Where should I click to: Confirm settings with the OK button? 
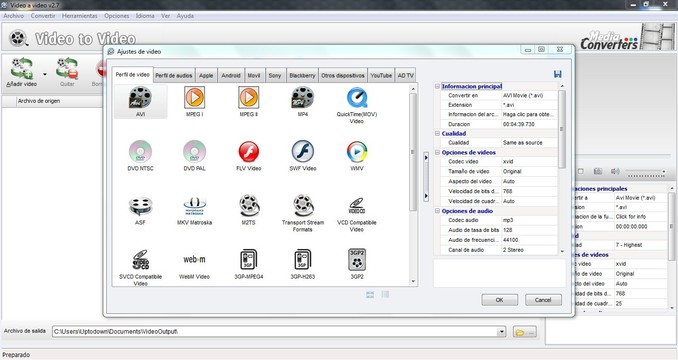point(499,300)
